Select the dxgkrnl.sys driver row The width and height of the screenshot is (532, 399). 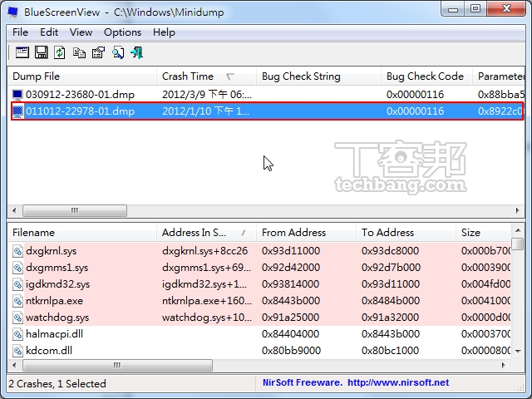click(x=52, y=249)
